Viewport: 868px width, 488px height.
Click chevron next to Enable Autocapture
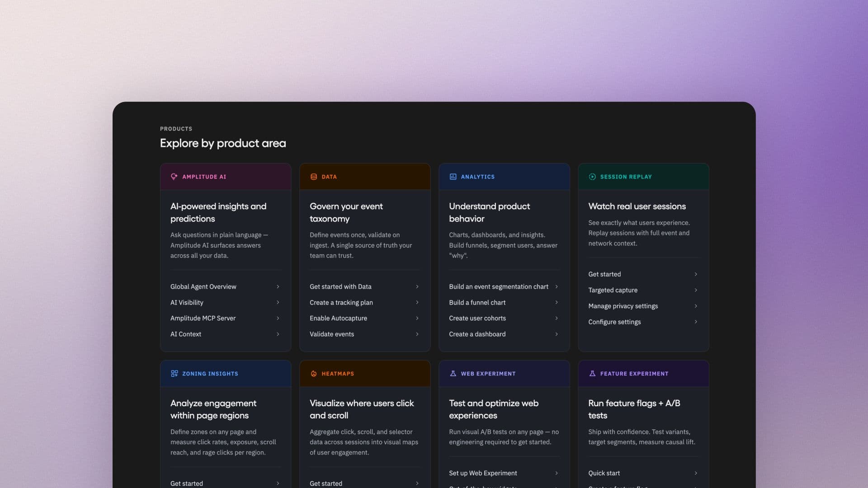point(417,318)
